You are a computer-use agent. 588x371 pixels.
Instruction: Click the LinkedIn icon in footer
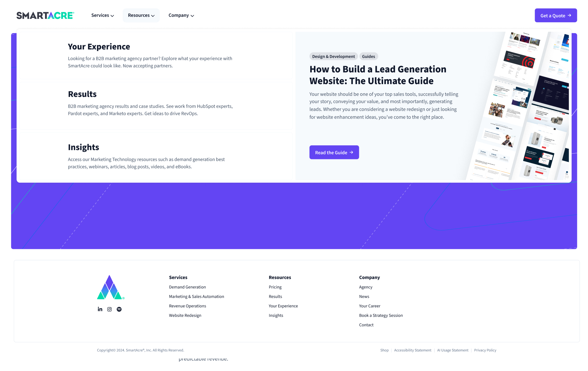(x=100, y=309)
